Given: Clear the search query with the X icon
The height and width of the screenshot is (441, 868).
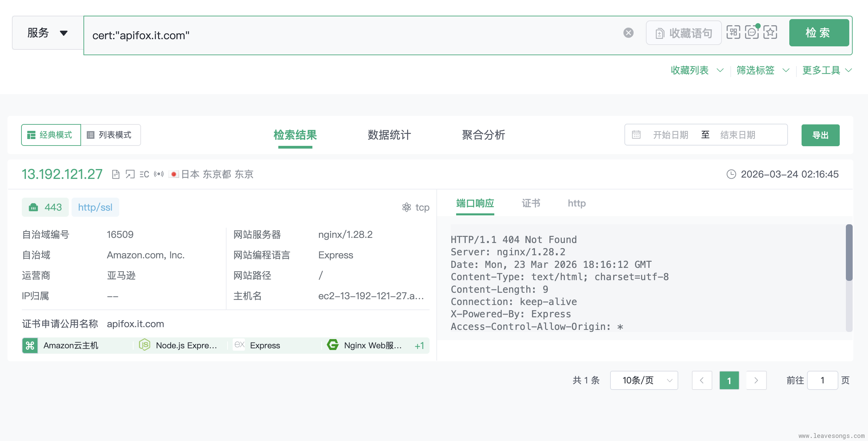Looking at the screenshot, I should pos(628,33).
